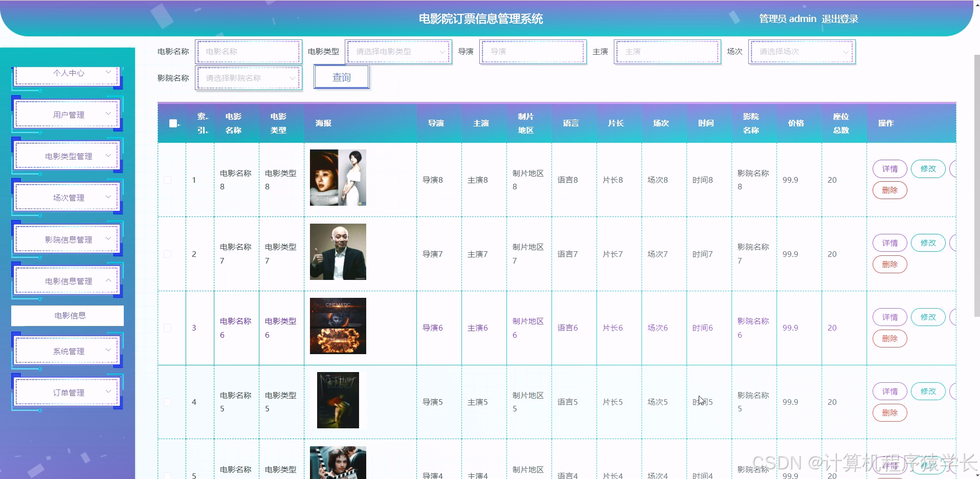This screenshot has width=980, height=479.
Task: Click 修改 for the 电影名称6 row
Action: pos(928,317)
